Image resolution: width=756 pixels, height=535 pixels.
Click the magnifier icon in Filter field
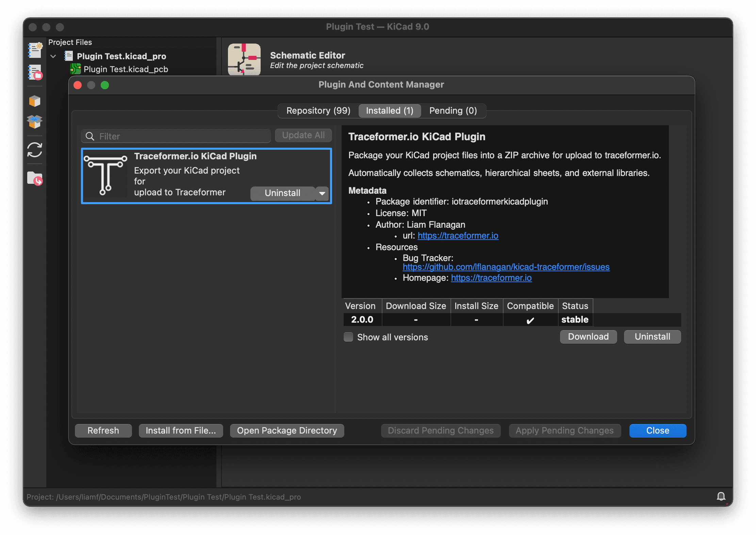(x=90, y=136)
